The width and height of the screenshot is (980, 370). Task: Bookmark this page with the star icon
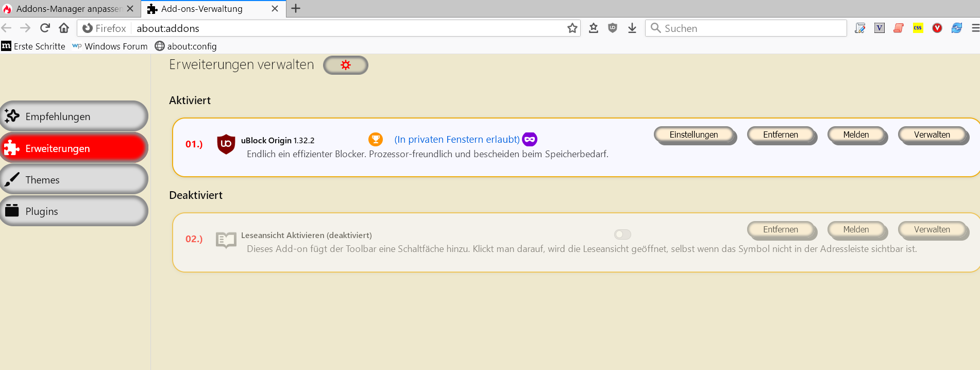coord(572,28)
